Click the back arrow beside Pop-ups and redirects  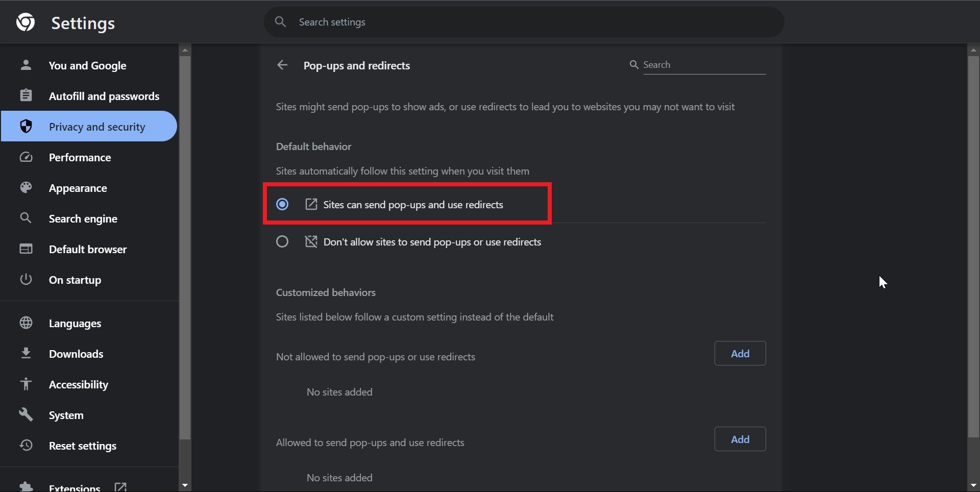tap(282, 65)
